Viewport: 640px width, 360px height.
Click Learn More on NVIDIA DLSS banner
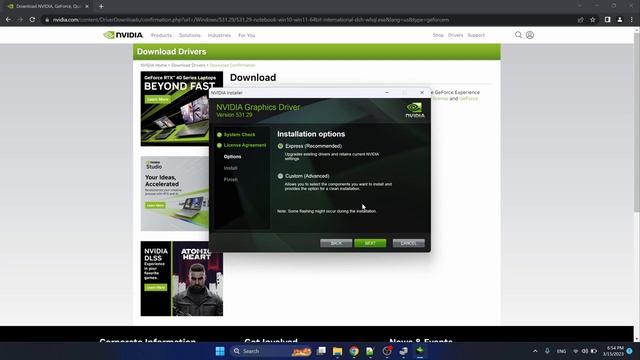(156, 288)
